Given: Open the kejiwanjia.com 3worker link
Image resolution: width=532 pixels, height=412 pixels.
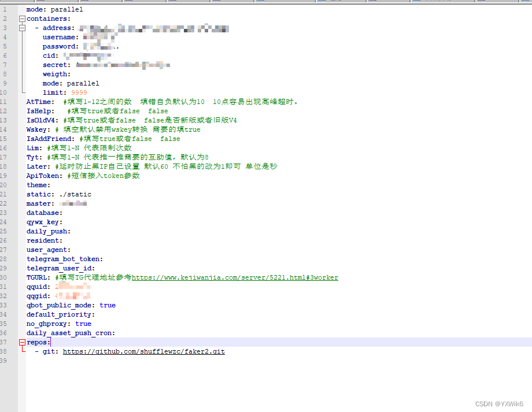Looking at the screenshot, I should (x=235, y=277).
